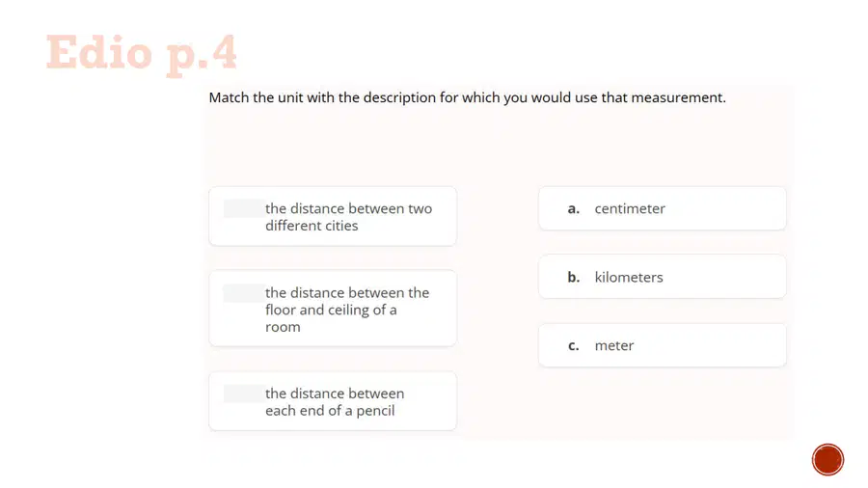Click the word 'pencil' in the last card
This screenshot has width=868, height=488.
(x=375, y=411)
